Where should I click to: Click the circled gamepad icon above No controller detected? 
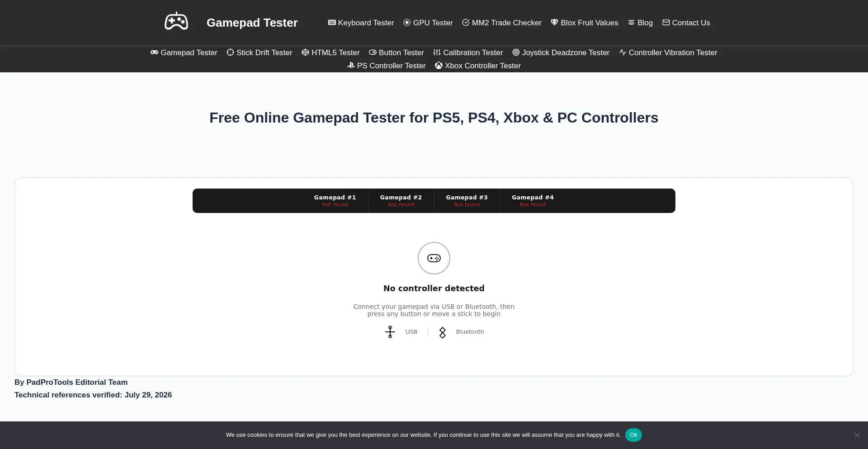point(434,258)
